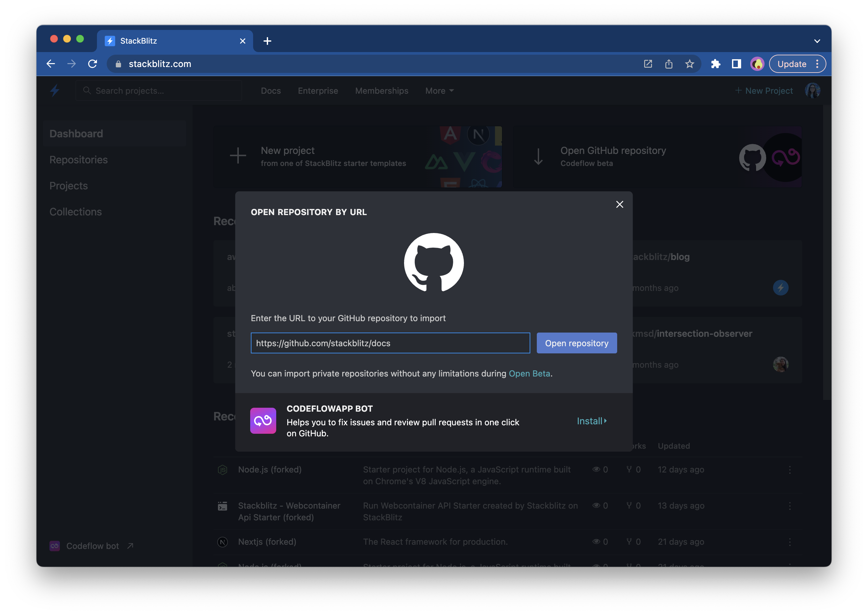This screenshot has width=868, height=615.
Task: Open the Codeflow bot from the sidebar
Action: (92, 546)
